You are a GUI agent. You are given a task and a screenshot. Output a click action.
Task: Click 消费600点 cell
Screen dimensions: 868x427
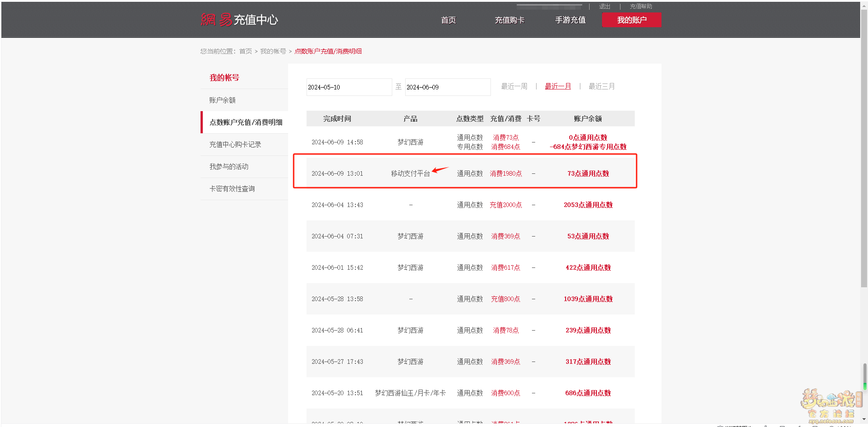(506, 393)
